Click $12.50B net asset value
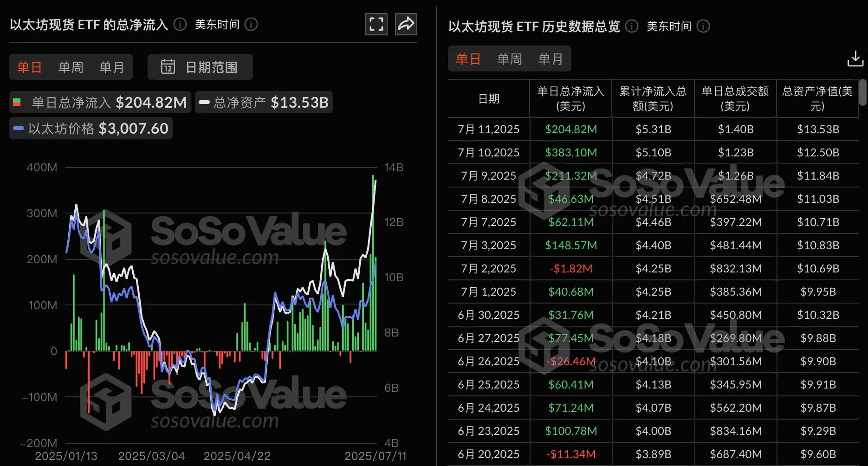Image resolution: width=868 pixels, height=466 pixels. point(818,152)
